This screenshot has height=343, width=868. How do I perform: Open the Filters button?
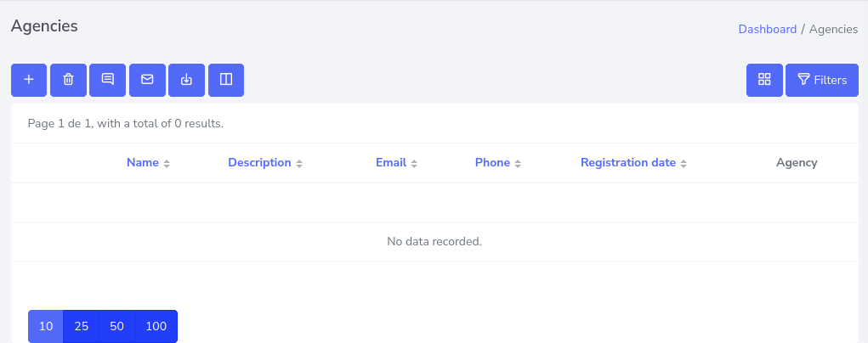click(x=822, y=80)
